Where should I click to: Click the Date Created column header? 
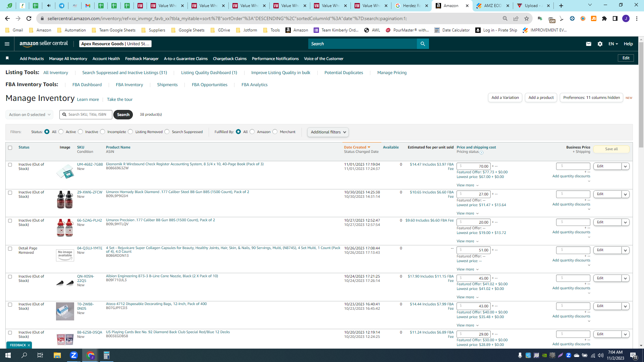point(355,147)
